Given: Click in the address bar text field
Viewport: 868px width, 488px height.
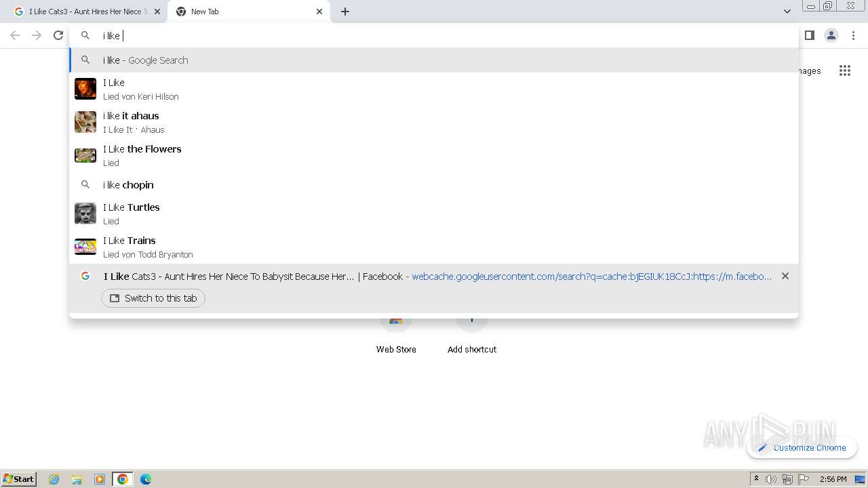Looking at the screenshot, I should point(434,35).
